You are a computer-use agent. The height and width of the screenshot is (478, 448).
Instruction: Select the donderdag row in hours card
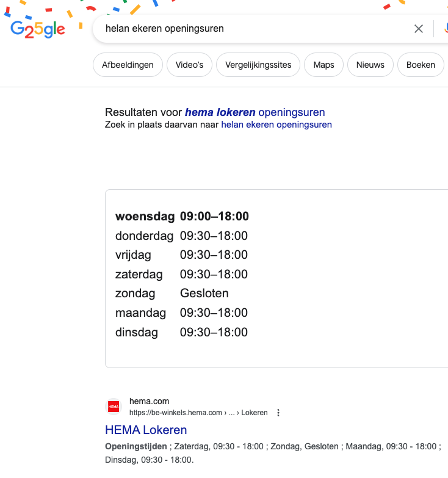181,236
